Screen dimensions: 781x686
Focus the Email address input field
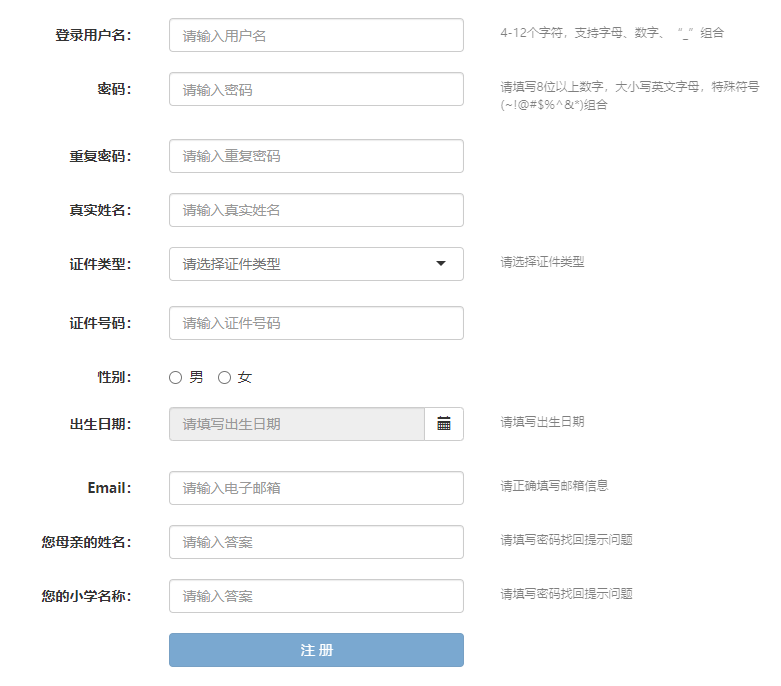(316, 488)
